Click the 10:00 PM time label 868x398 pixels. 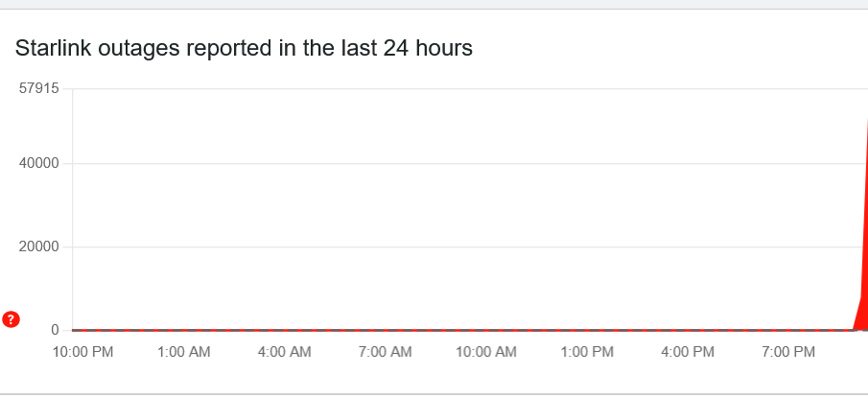[x=83, y=352]
